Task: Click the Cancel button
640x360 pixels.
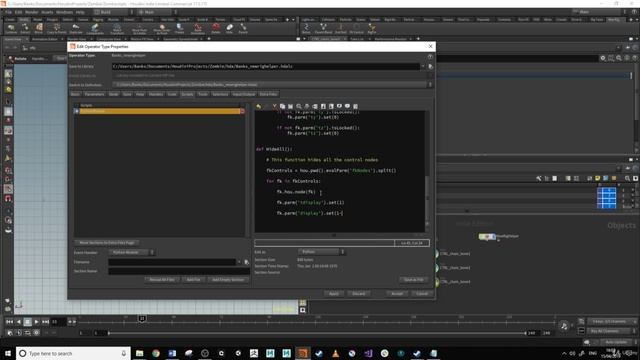Action: click(x=422, y=293)
